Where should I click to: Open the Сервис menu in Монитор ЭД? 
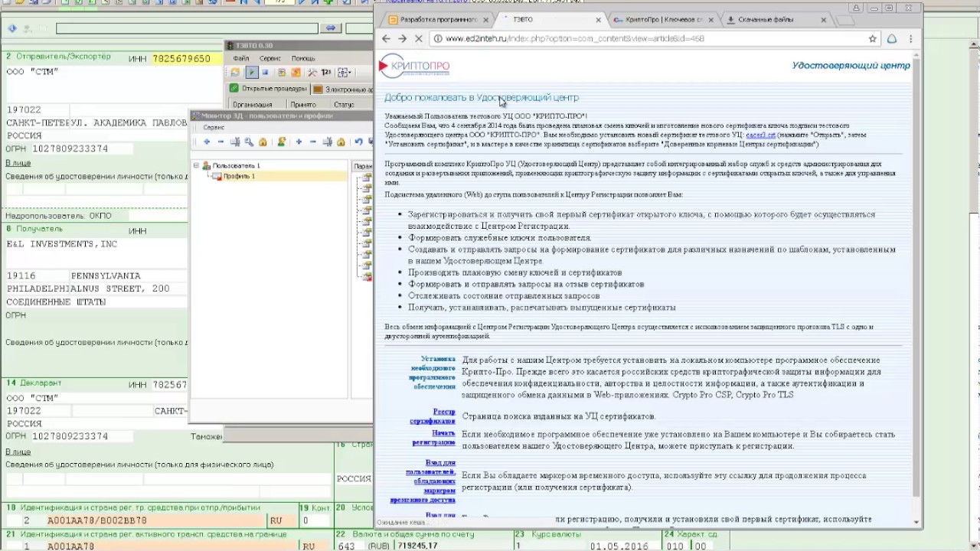tap(214, 128)
